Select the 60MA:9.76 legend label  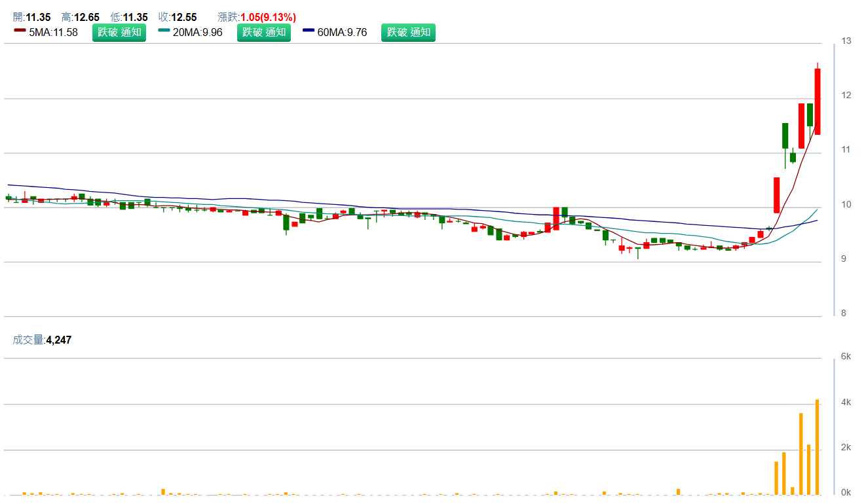[x=343, y=33]
